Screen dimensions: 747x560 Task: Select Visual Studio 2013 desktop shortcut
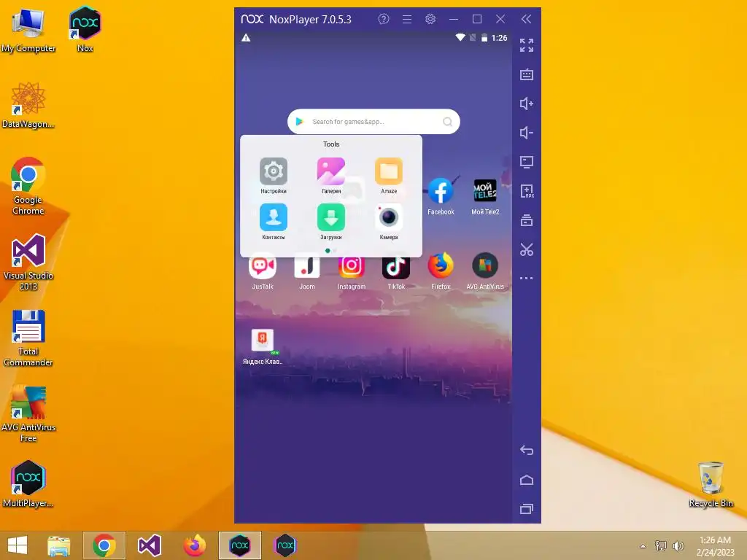pos(28,262)
